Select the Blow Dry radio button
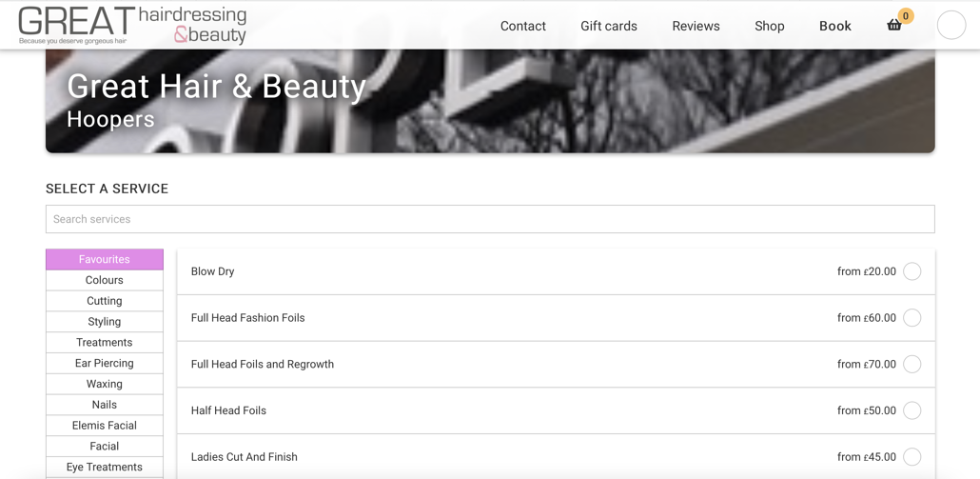Image resolution: width=980 pixels, height=479 pixels. click(911, 271)
